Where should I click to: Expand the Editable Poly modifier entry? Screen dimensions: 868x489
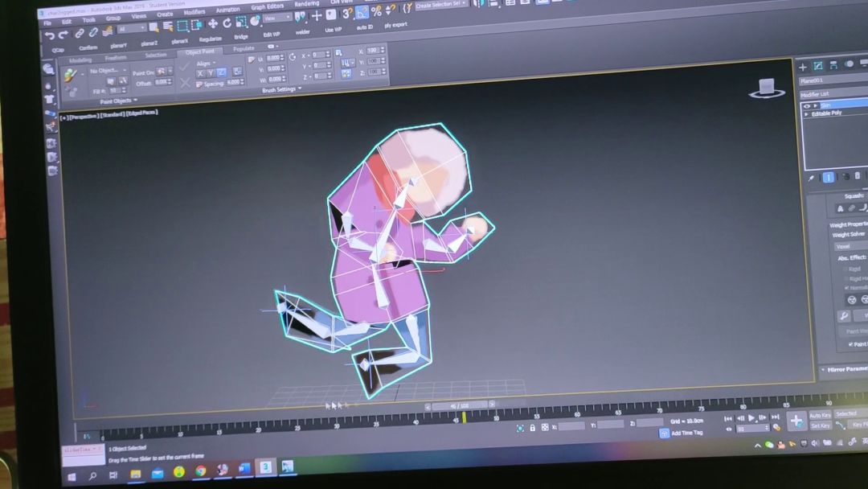tap(806, 113)
